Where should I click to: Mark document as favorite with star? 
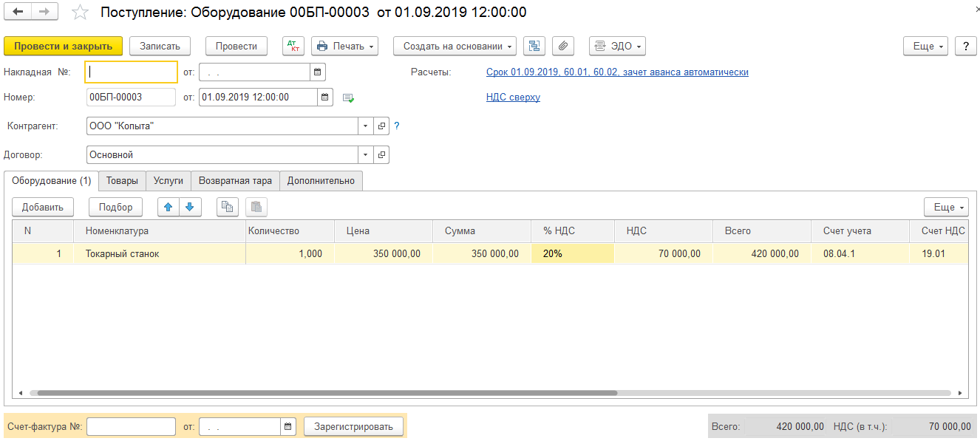point(80,13)
